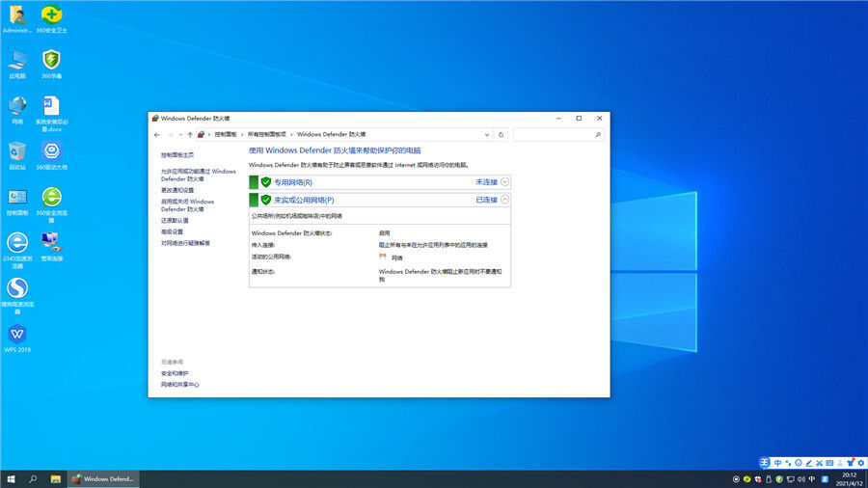Open the address bar history dropdown

[487, 134]
